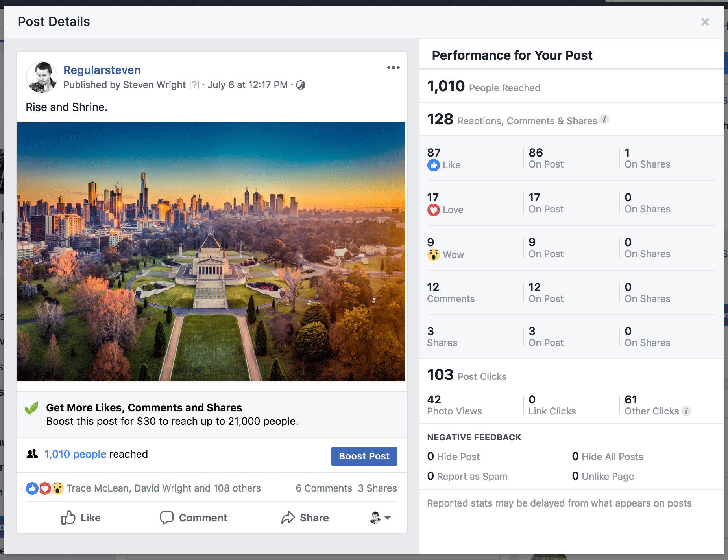Open the 6 Comments link
728x560 pixels.
tap(323, 488)
